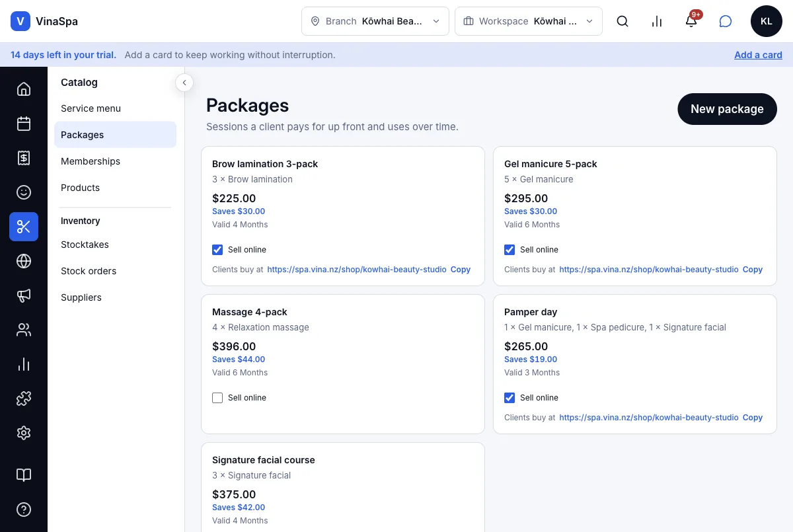Untick Sell online for Brow lamination 3-pack
This screenshot has width=793, height=532.
pos(217,250)
